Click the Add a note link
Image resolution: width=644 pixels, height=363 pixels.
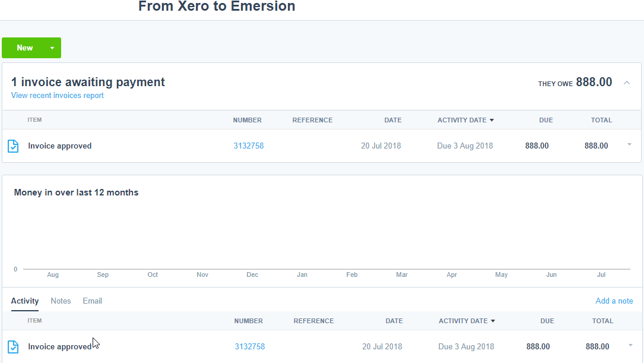tap(614, 301)
